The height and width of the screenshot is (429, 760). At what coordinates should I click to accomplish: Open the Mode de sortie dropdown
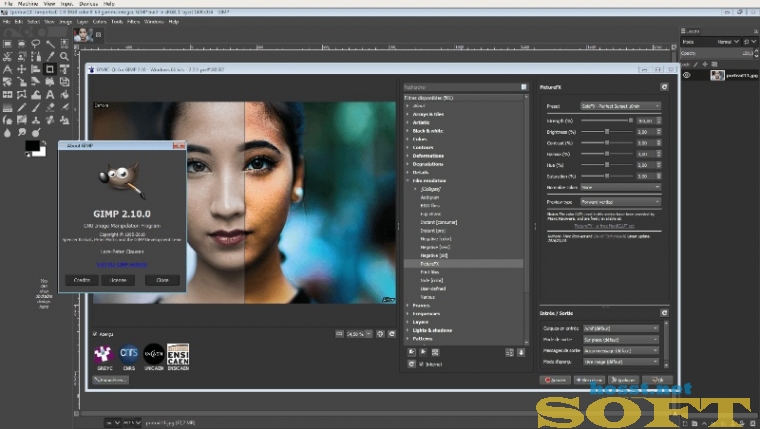[620, 339]
